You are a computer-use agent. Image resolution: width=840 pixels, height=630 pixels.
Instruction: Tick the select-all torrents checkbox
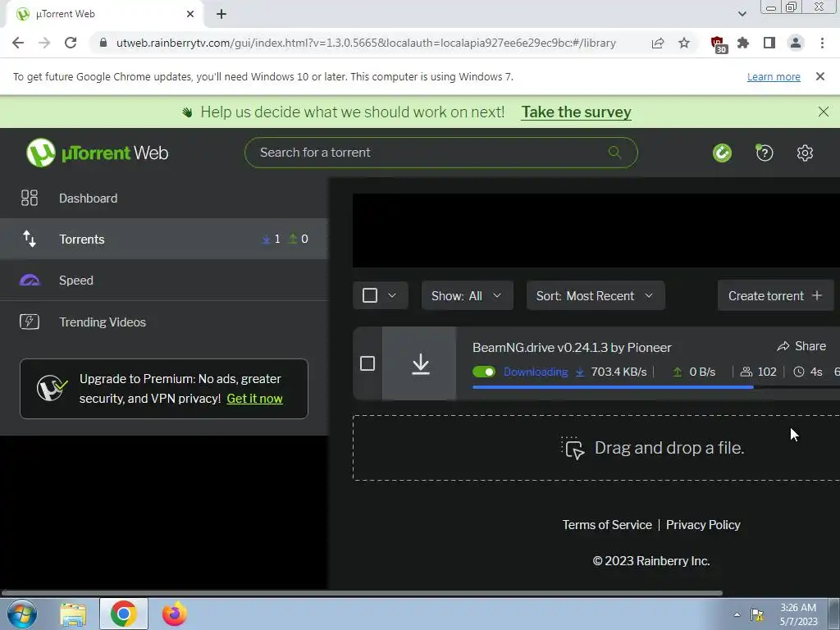(370, 295)
